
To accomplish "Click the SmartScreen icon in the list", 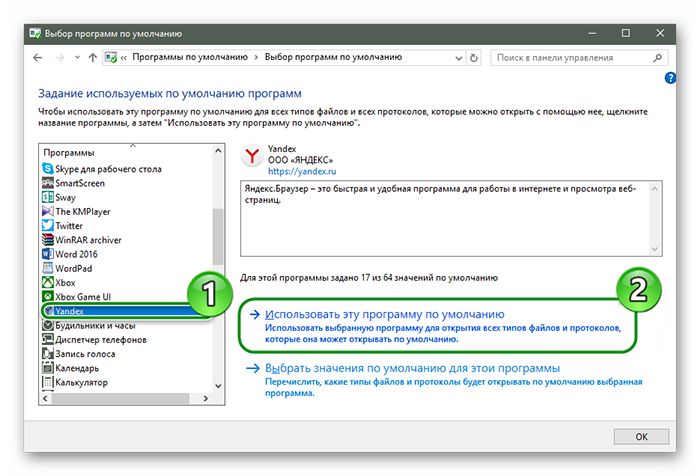I will 47,183.
